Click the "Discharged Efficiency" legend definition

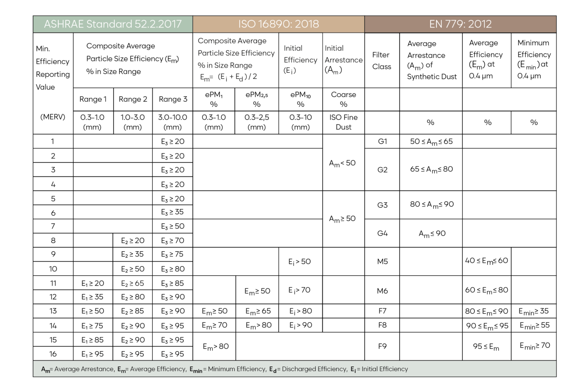314,369
